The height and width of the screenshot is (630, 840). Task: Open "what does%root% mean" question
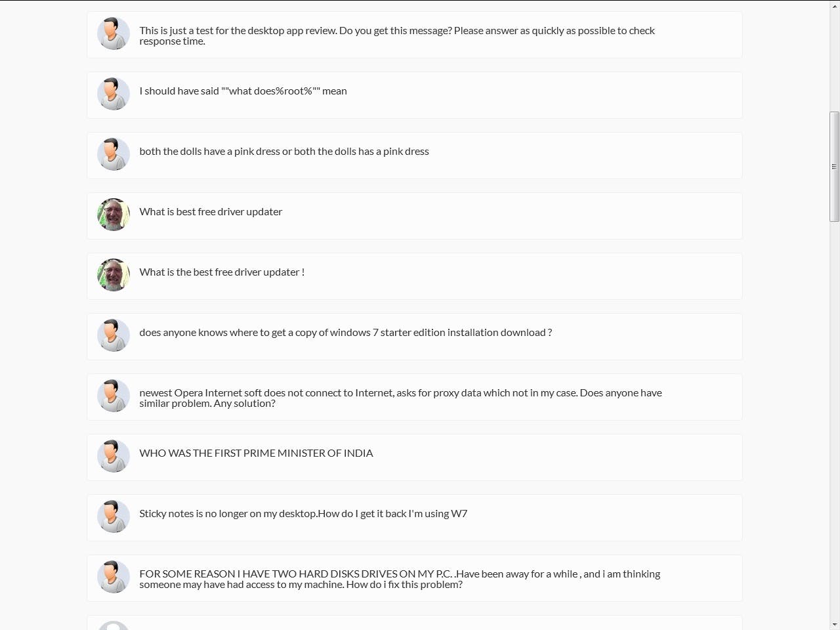click(x=243, y=91)
